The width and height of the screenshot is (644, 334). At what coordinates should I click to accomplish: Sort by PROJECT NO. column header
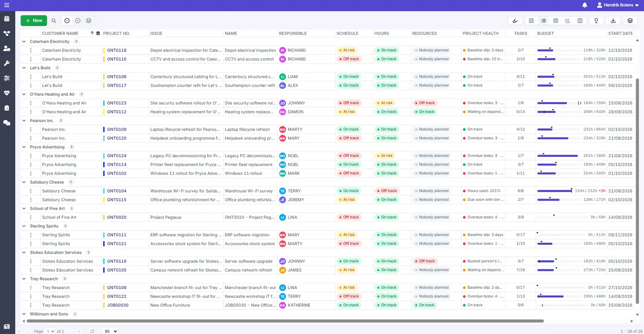pyautogui.click(x=116, y=33)
